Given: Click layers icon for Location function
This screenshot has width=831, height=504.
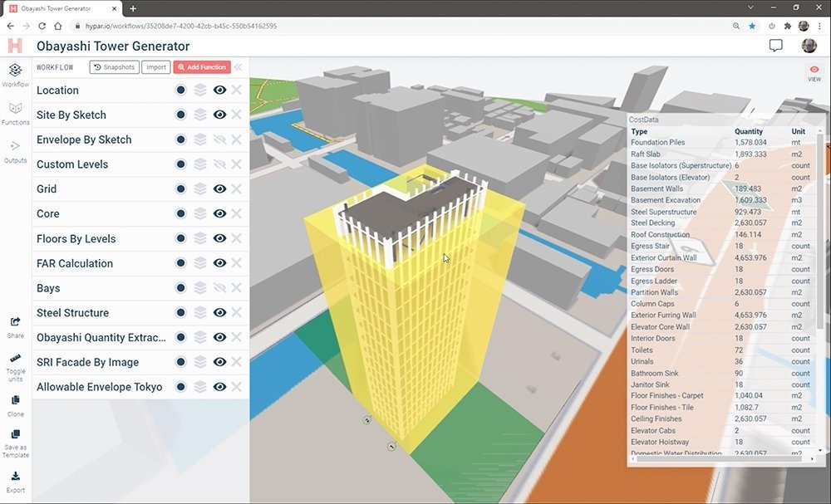Looking at the screenshot, I should coord(199,90).
